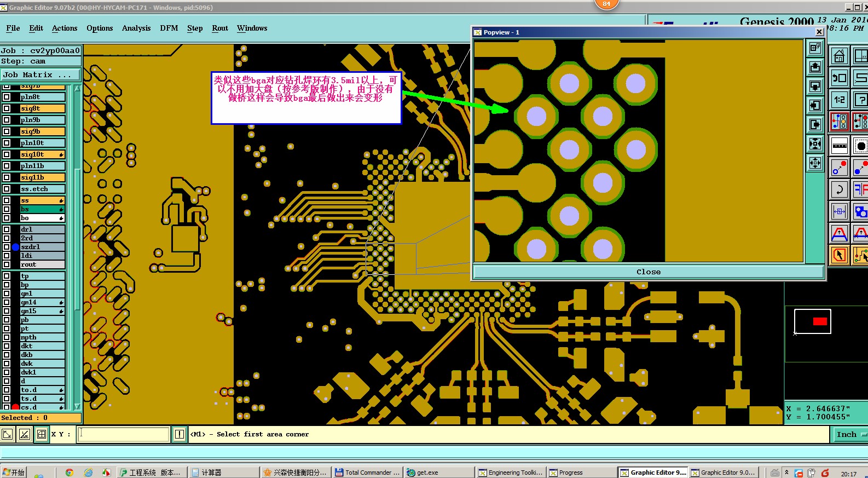Toggle display checkbox for layer npth

coord(7,337)
